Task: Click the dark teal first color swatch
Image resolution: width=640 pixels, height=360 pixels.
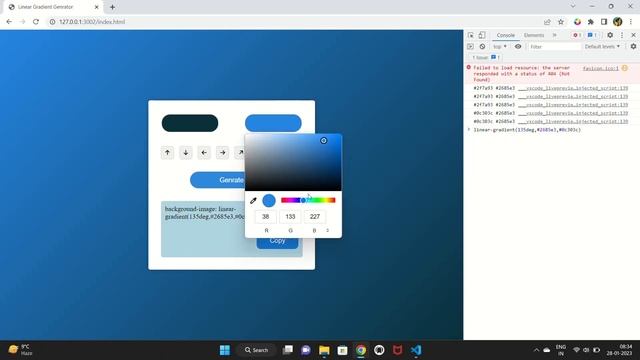Action: (190, 123)
